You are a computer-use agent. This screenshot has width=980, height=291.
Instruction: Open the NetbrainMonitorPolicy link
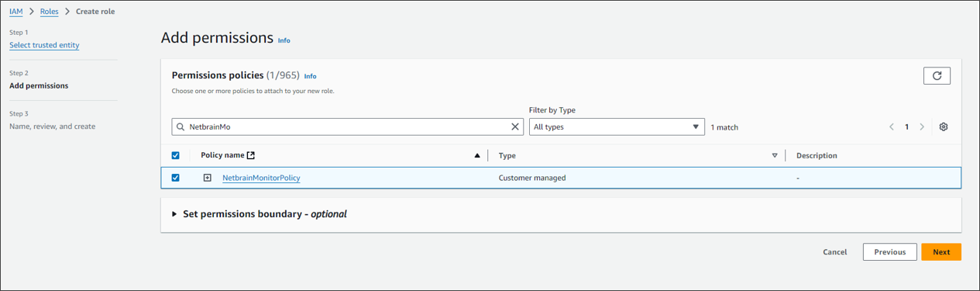point(261,178)
